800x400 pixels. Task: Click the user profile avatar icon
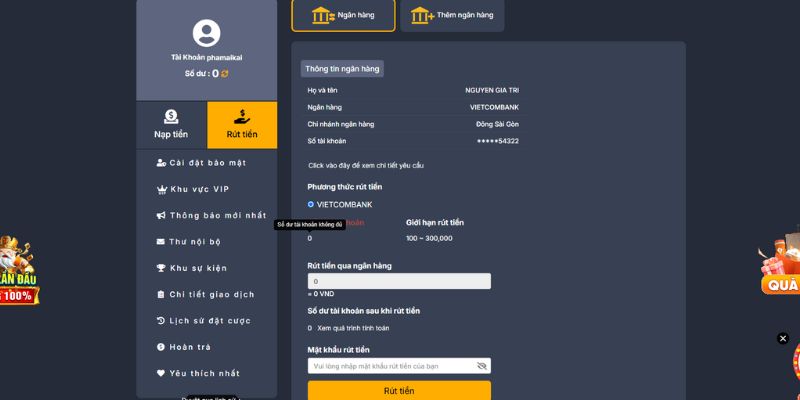coord(206,34)
